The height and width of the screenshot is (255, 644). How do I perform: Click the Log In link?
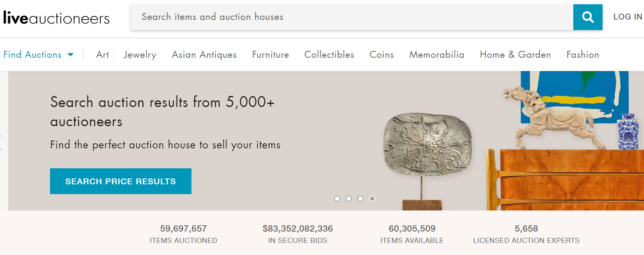point(627,17)
